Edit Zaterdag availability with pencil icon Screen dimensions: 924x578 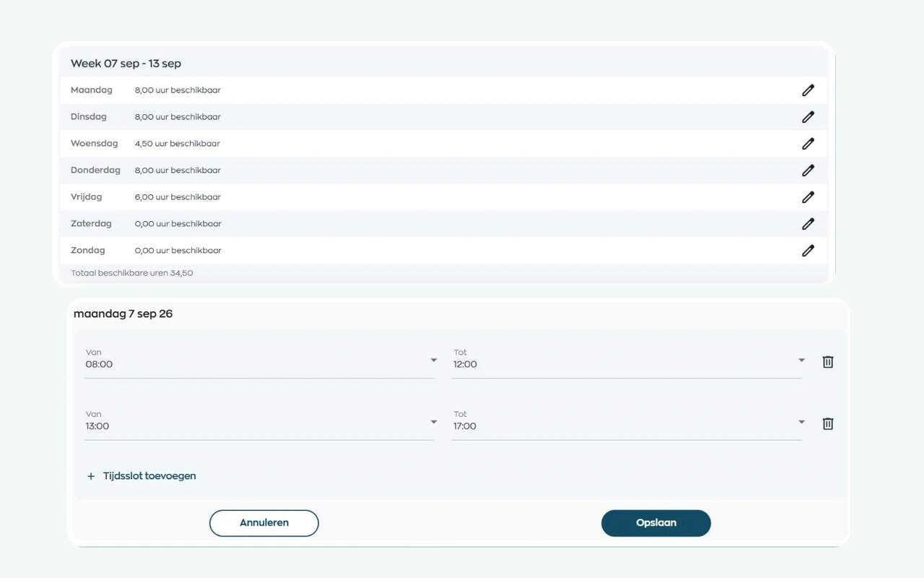(x=808, y=224)
